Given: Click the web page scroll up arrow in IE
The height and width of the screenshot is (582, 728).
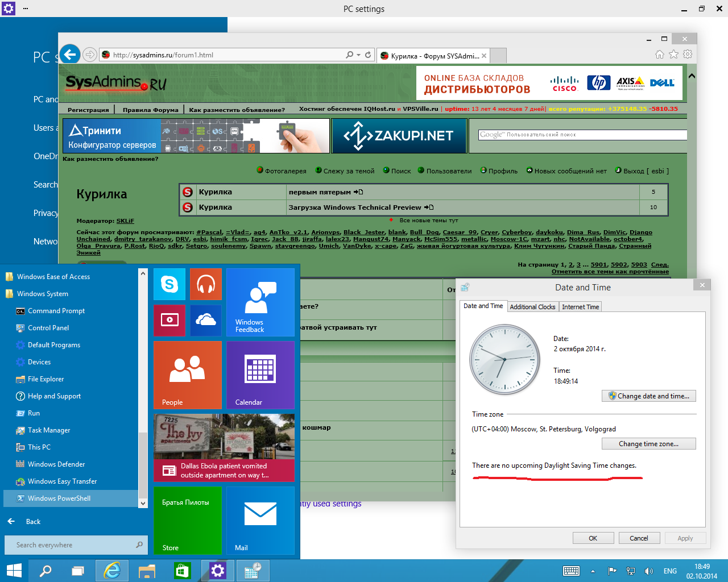Looking at the screenshot, I should pos(692,76).
